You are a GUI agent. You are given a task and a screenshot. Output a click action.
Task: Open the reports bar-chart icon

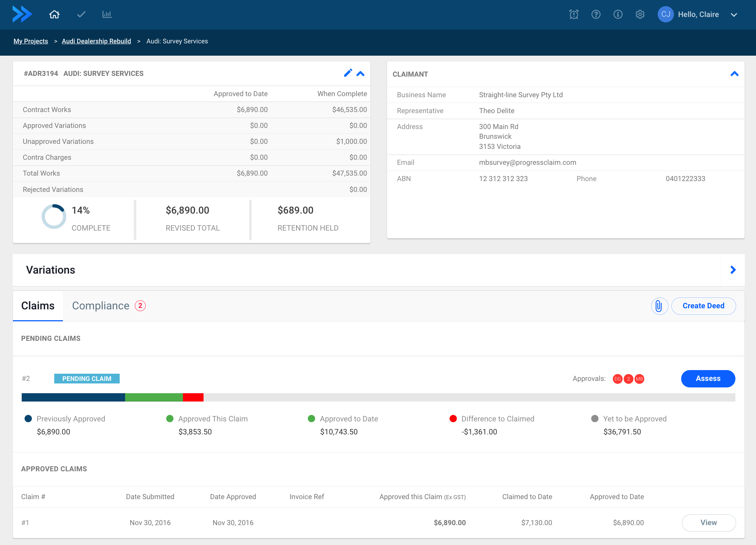point(107,14)
